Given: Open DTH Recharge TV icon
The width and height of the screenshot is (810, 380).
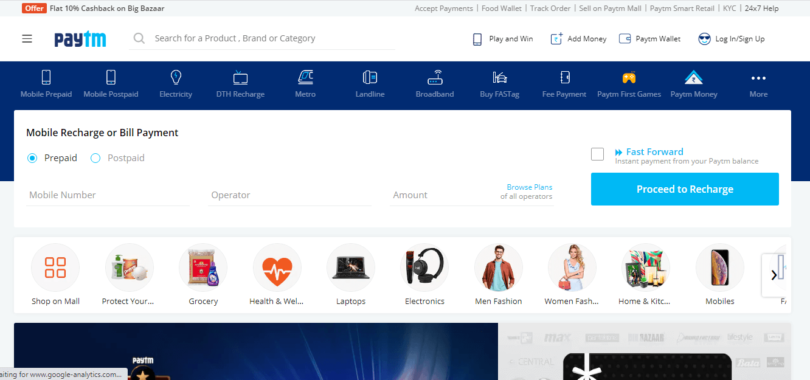Looking at the screenshot, I should pyautogui.click(x=240, y=77).
